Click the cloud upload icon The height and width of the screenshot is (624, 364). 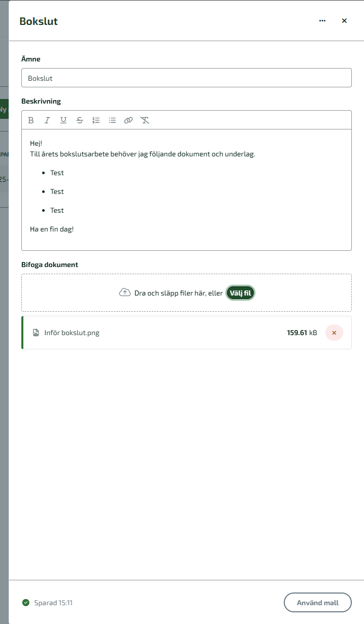pos(125,292)
